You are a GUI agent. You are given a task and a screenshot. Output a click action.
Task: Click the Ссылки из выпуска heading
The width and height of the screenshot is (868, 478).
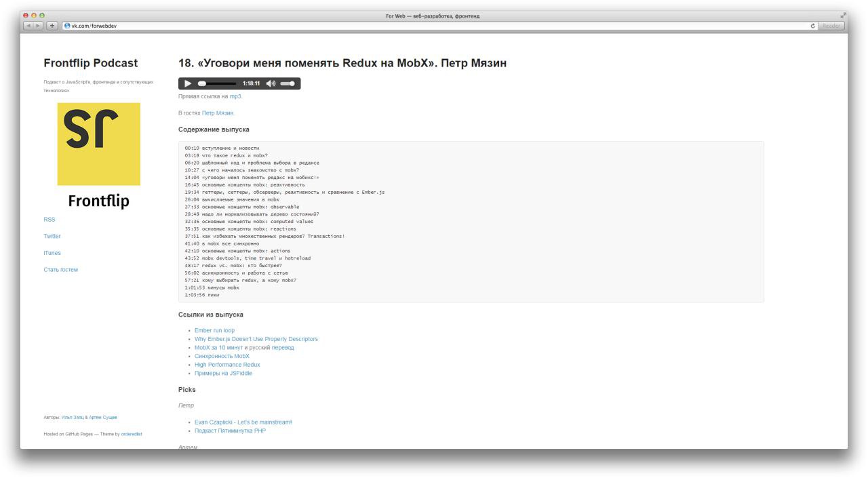coord(211,315)
